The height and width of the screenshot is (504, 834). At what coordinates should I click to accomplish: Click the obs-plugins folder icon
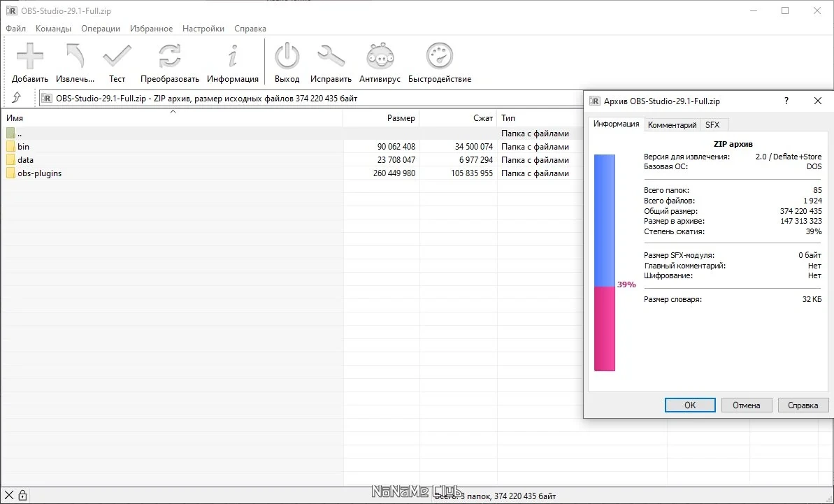click(x=10, y=173)
